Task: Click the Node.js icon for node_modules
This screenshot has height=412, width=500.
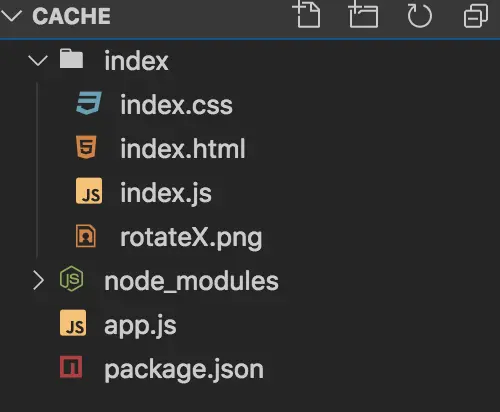Action: (71, 279)
